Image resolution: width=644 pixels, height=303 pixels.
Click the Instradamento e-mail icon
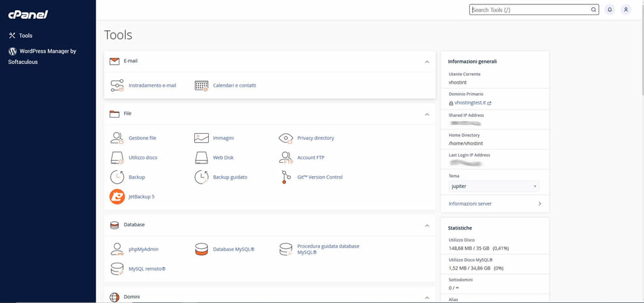click(x=117, y=85)
